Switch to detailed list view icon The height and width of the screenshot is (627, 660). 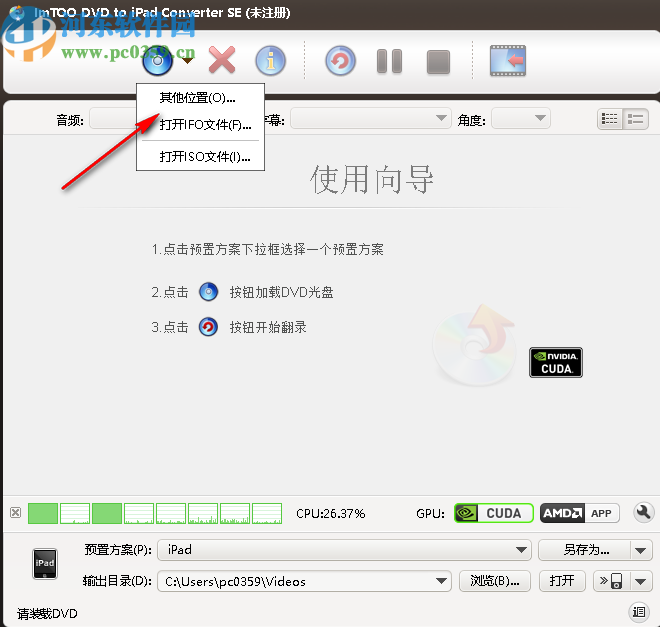[609, 119]
